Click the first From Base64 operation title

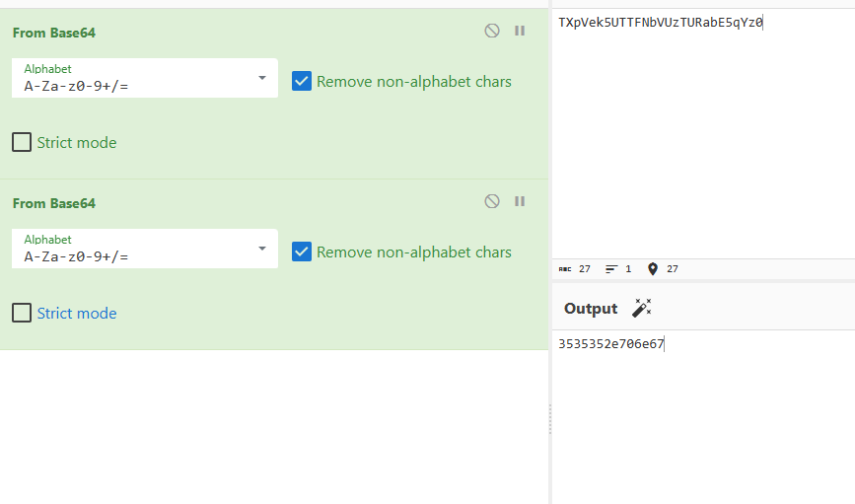pyautogui.click(x=54, y=33)
